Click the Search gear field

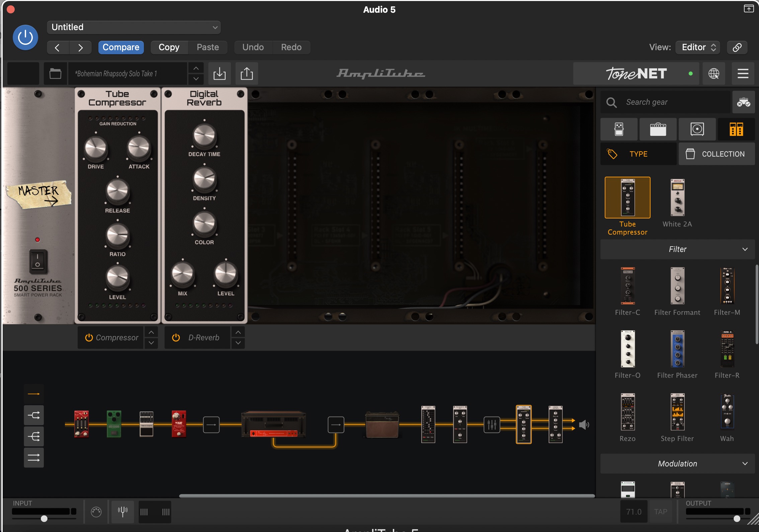(665, 102)
